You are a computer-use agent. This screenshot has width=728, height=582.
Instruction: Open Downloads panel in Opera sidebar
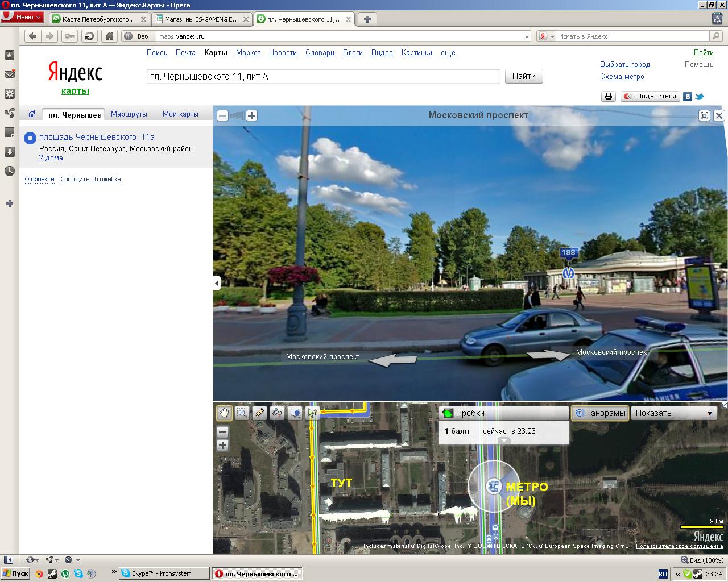click(x=9, y=152)
